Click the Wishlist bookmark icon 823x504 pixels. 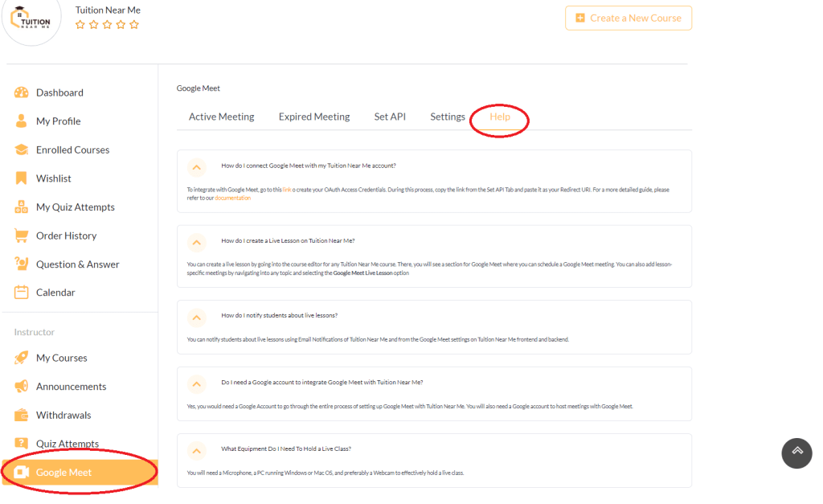pos(22,178)
